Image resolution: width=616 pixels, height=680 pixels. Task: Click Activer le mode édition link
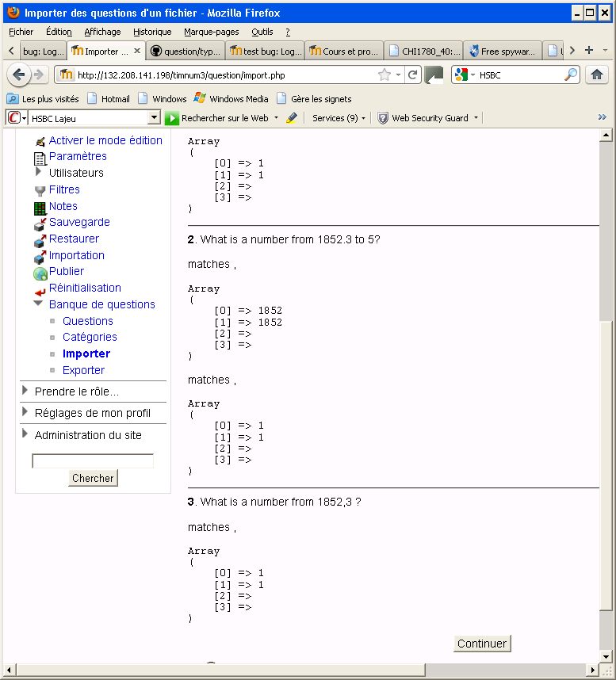coord(105,140)
